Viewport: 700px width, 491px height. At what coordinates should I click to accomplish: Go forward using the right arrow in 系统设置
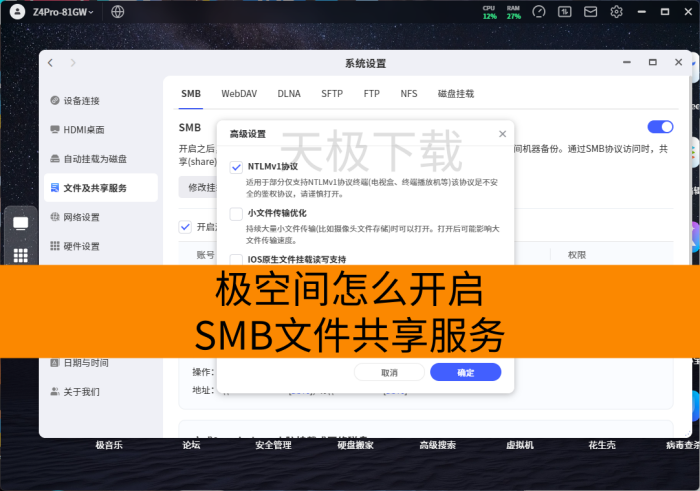pos(73,63)
